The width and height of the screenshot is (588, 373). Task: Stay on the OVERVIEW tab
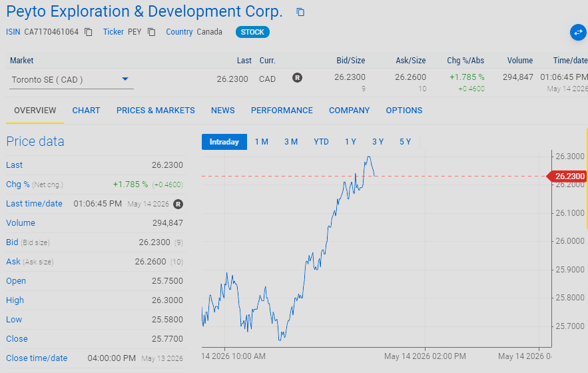point(35,111)
